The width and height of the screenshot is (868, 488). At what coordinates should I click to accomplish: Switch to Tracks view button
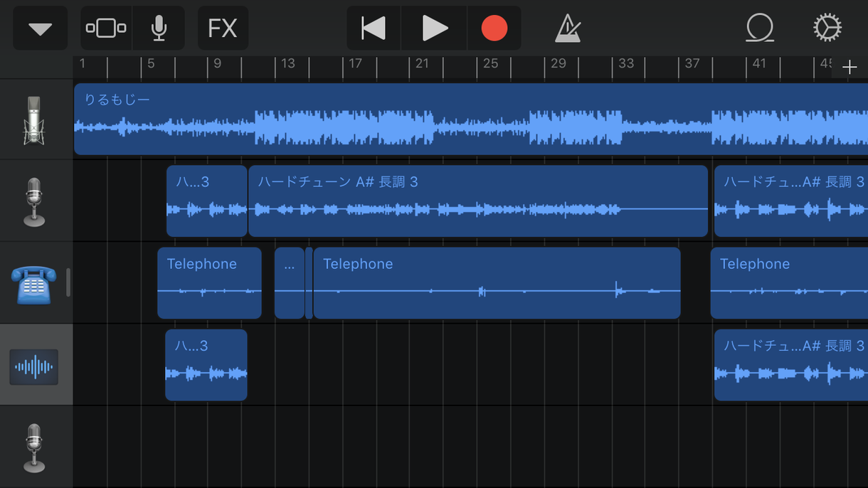click(x=106, y=28)
